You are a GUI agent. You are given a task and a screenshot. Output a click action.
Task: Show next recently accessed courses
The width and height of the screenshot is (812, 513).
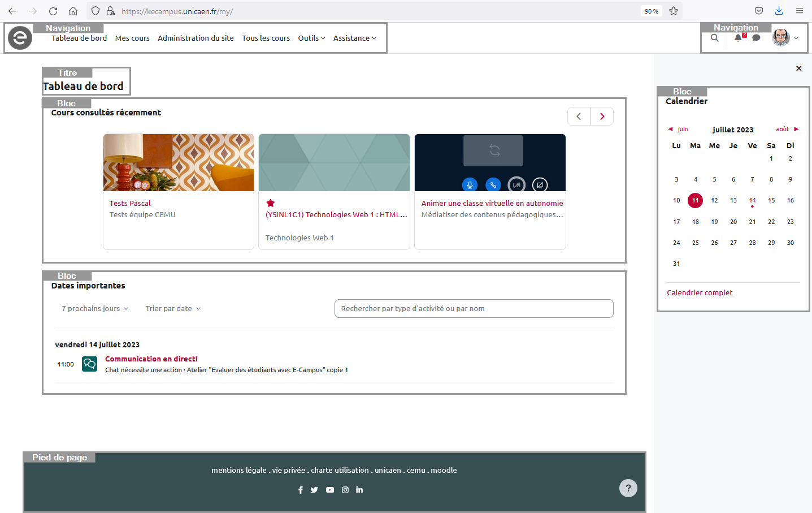[602, 117]
